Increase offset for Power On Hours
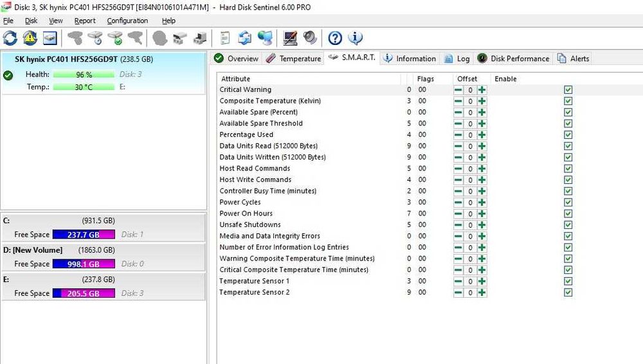The height and width of the screenshot is (364, 643). pyautogui.click(x=482, y=214)
